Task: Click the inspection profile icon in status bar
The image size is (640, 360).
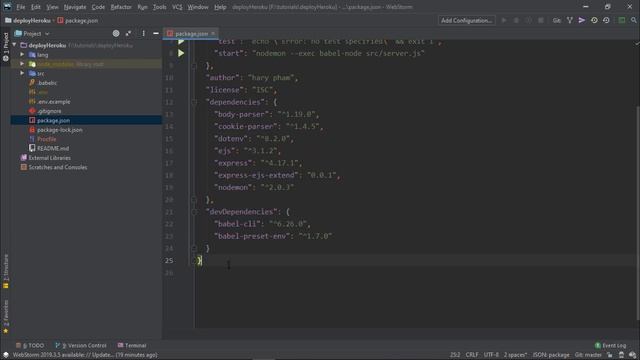Action: 621,355
